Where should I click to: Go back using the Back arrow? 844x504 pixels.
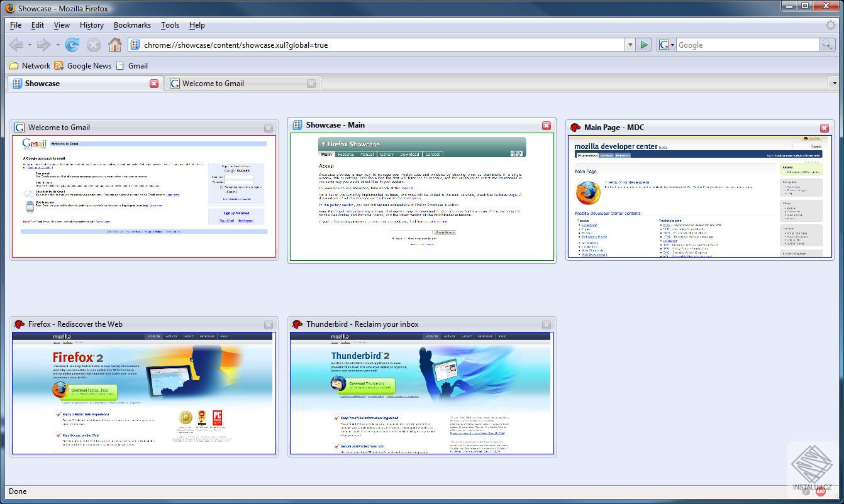[16, 45]
